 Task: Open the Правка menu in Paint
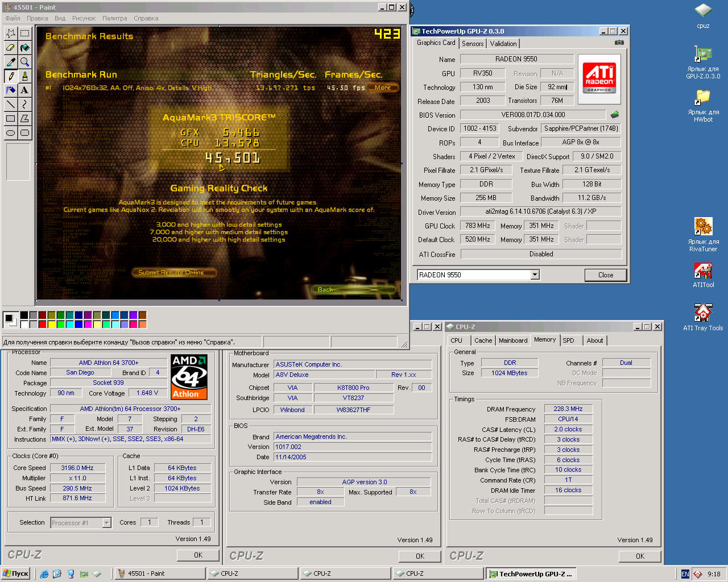click(x=37, y=18)
